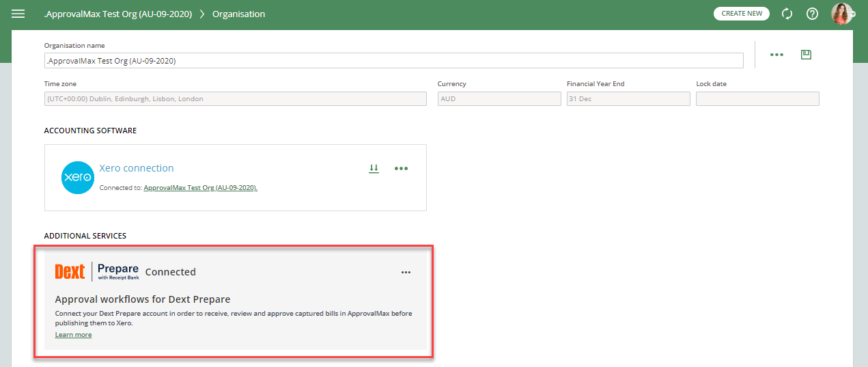The height and width of the screenshot is (367, 868).
Task: Click ADDITIONAL SERVICES section heading
Action: [x=85, y=236]
